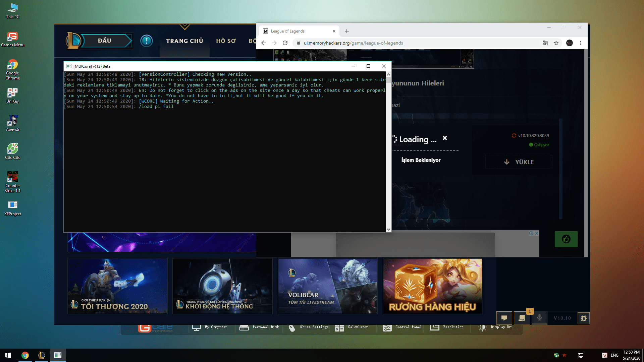
Task: Open the HỒ SƠ tab in League client
Action: (226, 41)
